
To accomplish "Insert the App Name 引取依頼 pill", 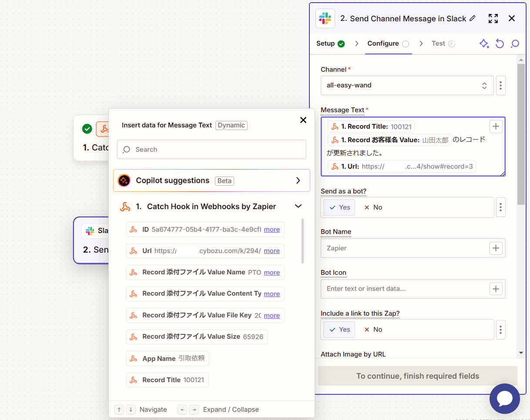I will (168, 359).
